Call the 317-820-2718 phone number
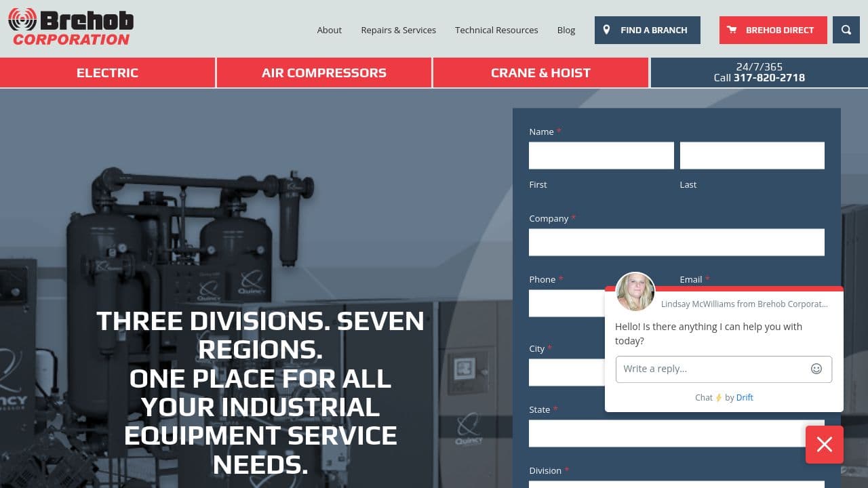The height and width of the screenshot is (488, 868). [x=769, y=78]
